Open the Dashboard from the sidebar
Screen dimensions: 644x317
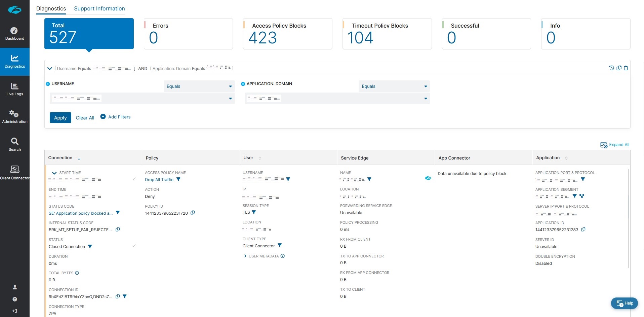[x=14, y=34]
